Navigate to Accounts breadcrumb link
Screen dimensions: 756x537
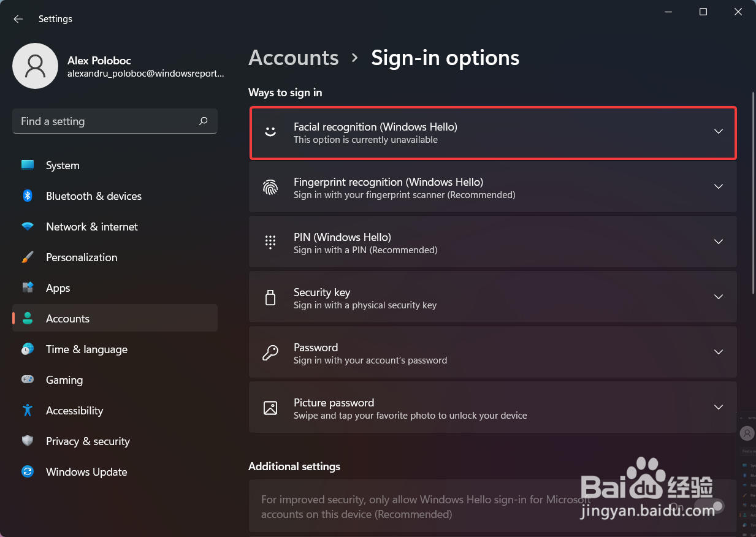click(x=294, y=58)
